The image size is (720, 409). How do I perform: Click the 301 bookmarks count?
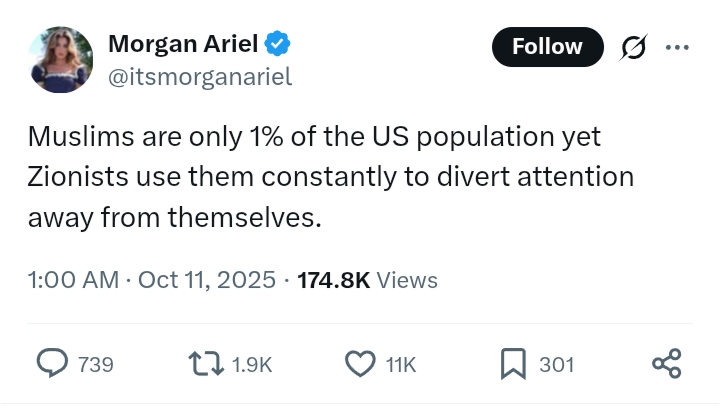click(557, 365)
